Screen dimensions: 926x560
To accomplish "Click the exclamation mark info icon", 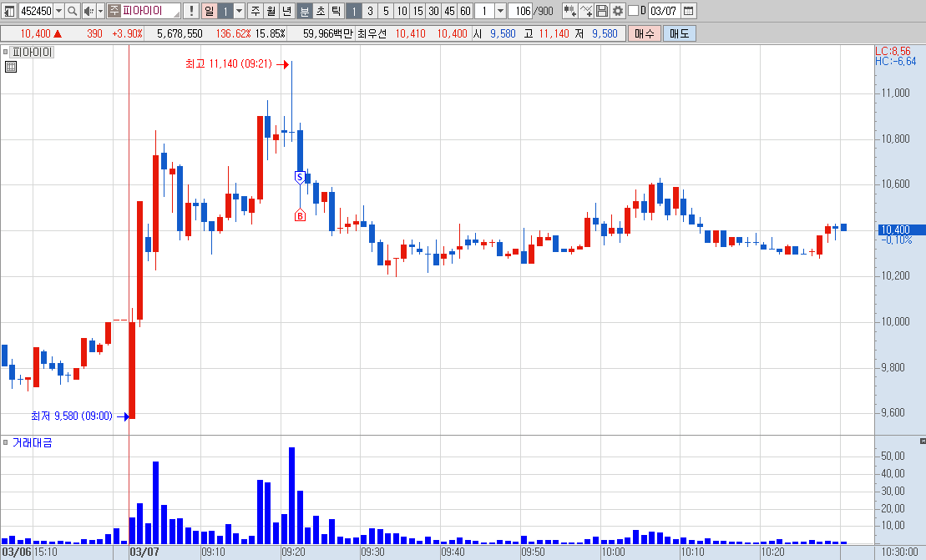I will point(190,11).
